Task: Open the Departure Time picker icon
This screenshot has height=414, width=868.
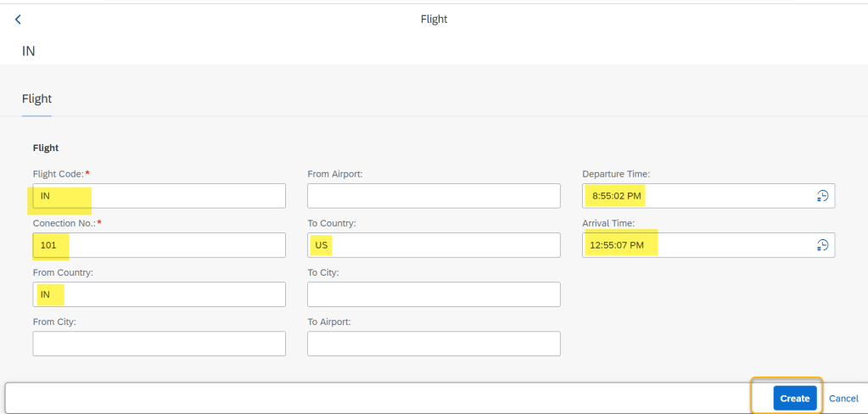Action: [x=822, y=196]
